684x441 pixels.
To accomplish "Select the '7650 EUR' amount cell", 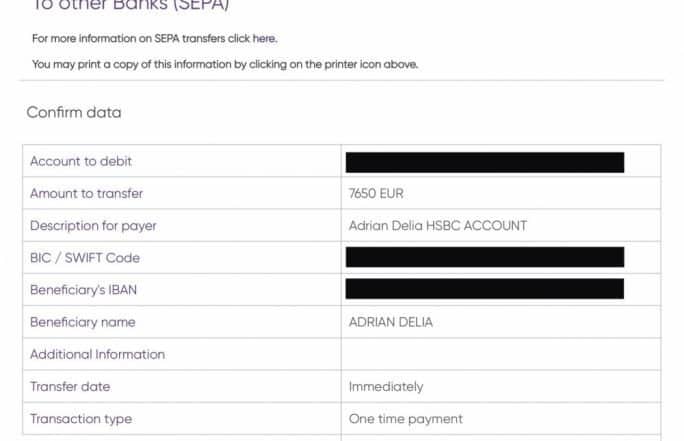I will tap(376, 193).
